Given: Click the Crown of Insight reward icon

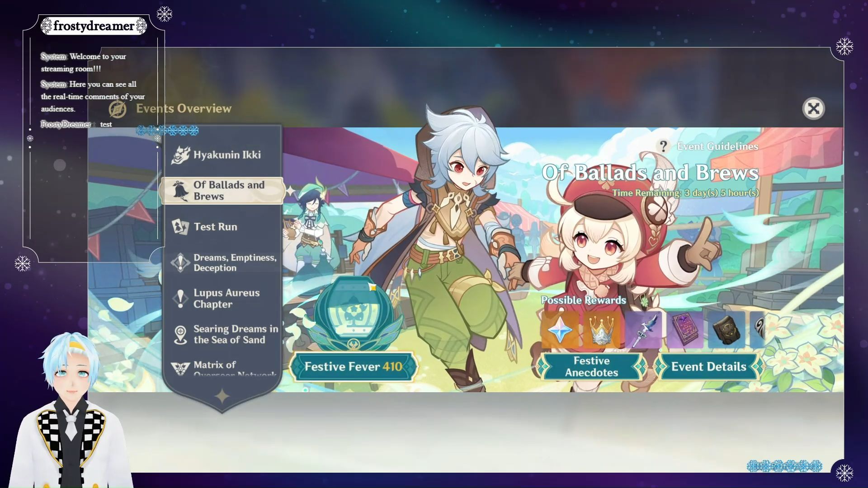Looking at the screenshot, I should (x=601, y=330).
